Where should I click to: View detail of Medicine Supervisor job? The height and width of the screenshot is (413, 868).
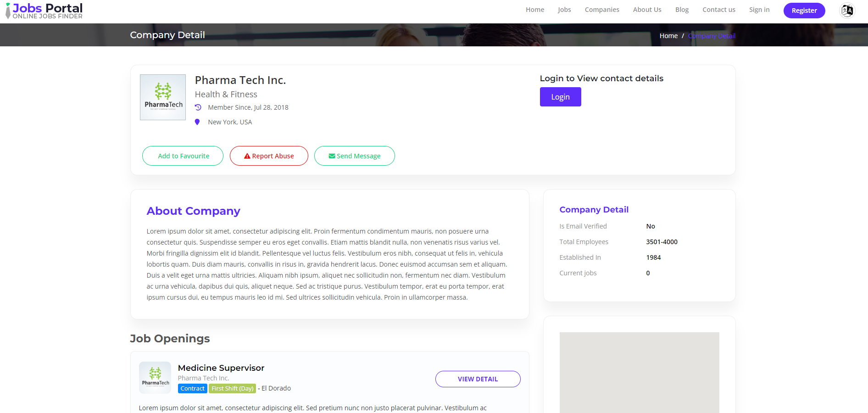pos(478,379)
